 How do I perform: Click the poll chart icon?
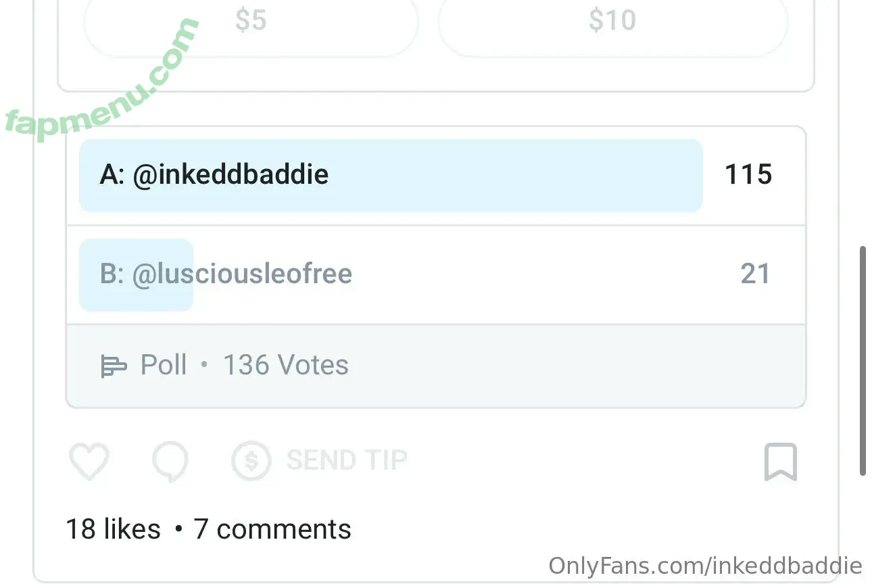pyautogui.click(x=113, y=366)
